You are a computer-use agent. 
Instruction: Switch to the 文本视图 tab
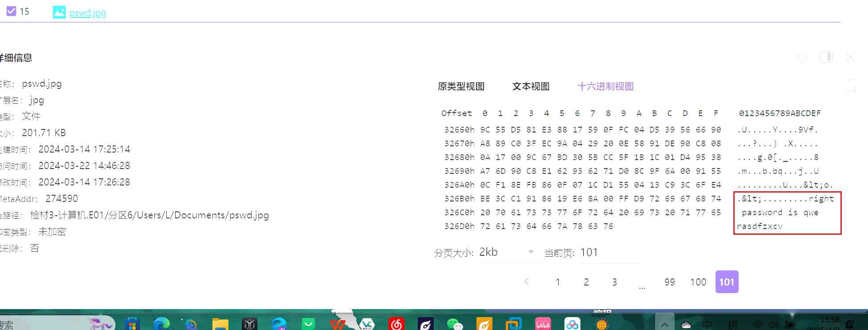[x=531, y=86]
